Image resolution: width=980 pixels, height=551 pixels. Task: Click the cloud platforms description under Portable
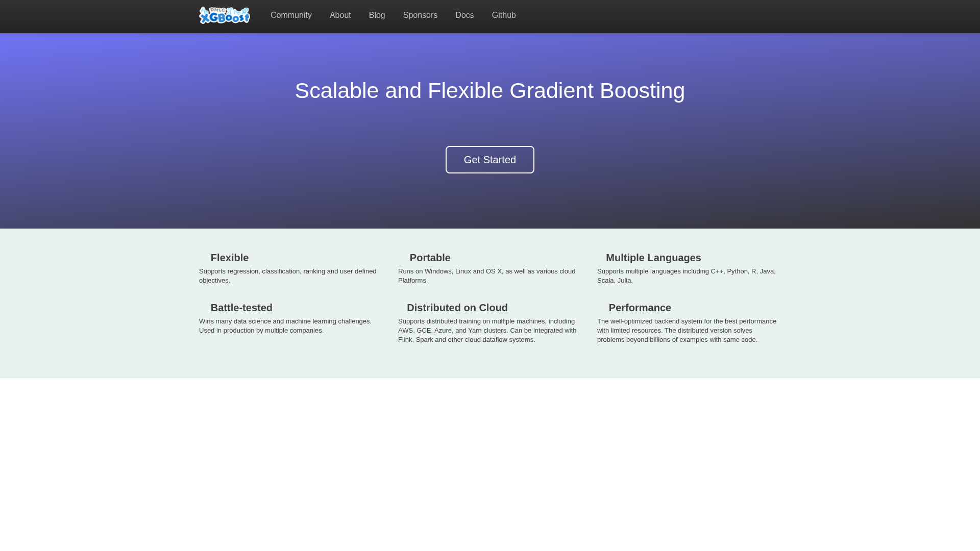[486, 275]
